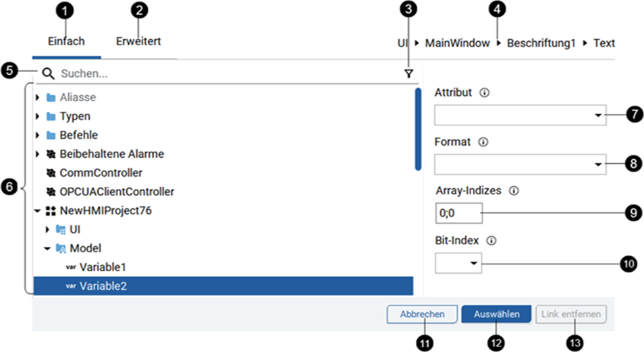The width and height of the screenshot is (644, 352).
Task: Select the CommController node icon
Action: (x=51, y=173)
